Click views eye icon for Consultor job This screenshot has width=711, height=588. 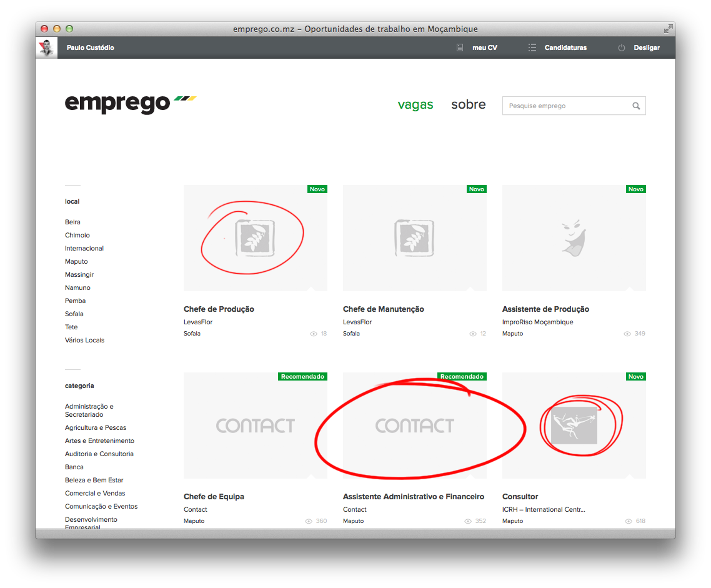pyautogui.click(x=629, y=521)
